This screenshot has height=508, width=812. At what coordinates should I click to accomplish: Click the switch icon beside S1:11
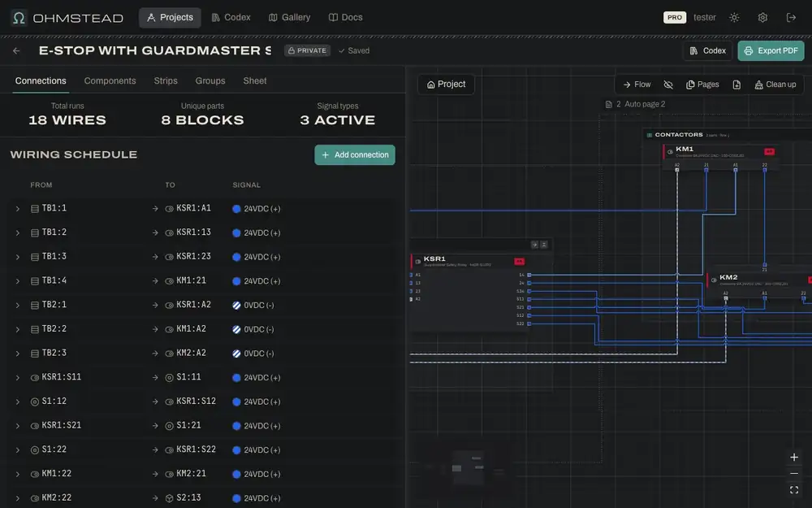pos(169,378)
